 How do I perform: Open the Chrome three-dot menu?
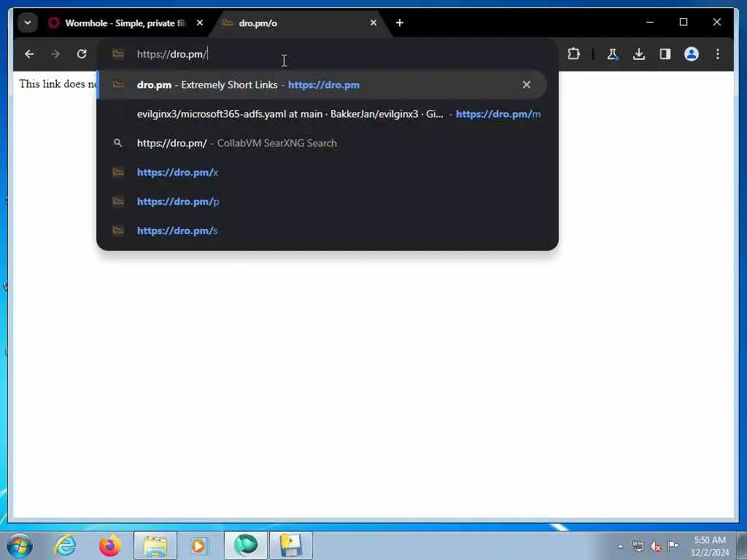coord(718,54)
